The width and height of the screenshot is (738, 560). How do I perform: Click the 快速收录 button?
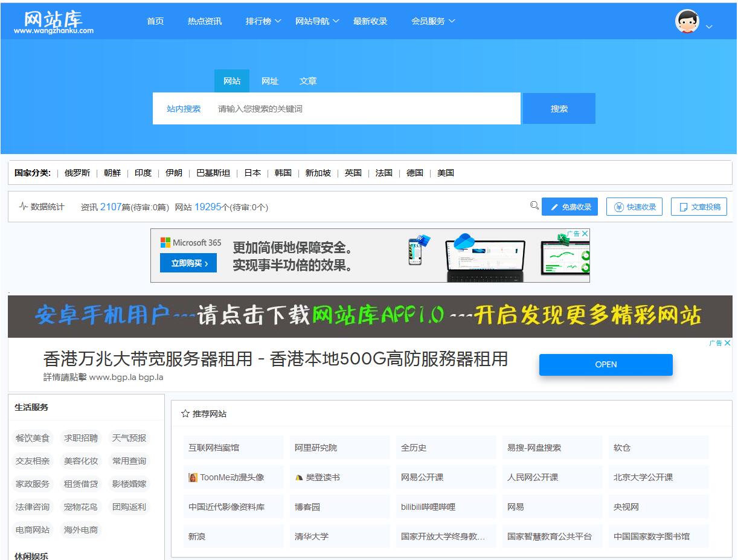tap(635, 207)
